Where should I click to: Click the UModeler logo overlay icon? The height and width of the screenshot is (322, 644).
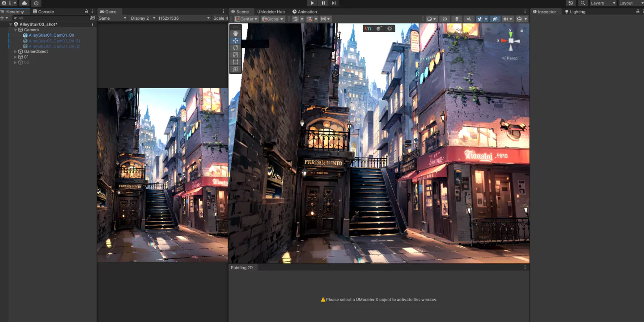368,29
